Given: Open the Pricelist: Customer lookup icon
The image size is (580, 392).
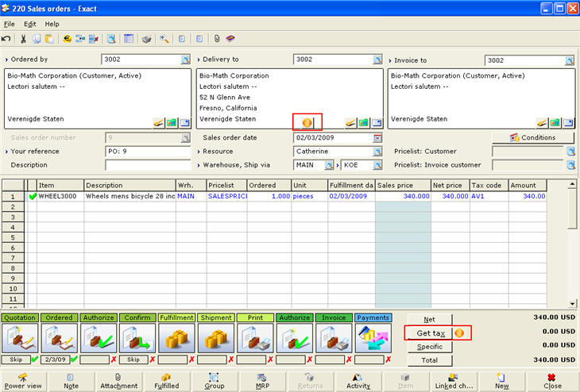Looking at the screenshot, I should [570, 151].
